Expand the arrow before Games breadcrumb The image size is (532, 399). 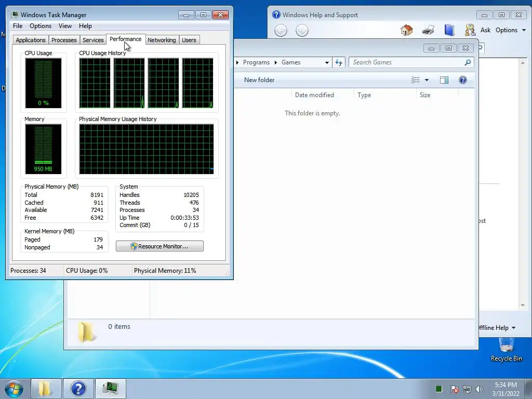pos(276,62)
